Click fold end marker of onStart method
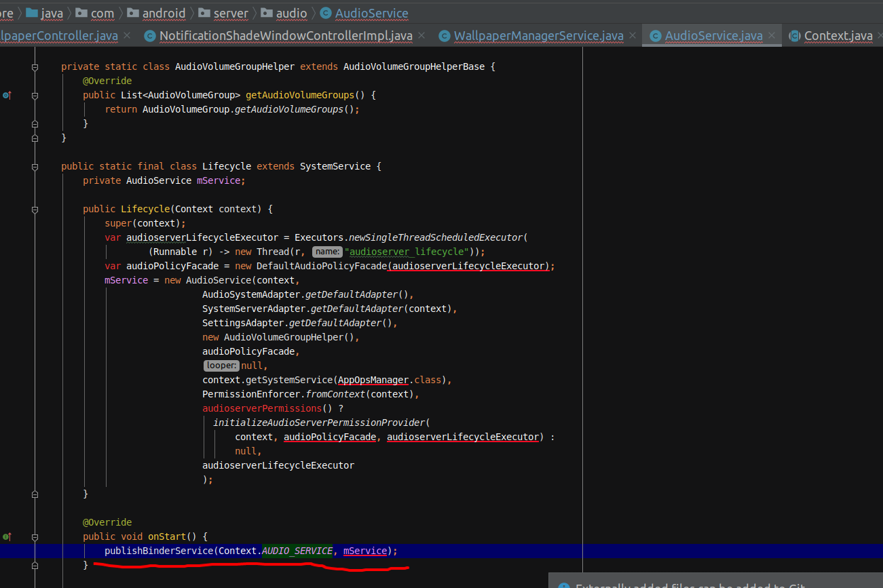 tap(35, 566)
